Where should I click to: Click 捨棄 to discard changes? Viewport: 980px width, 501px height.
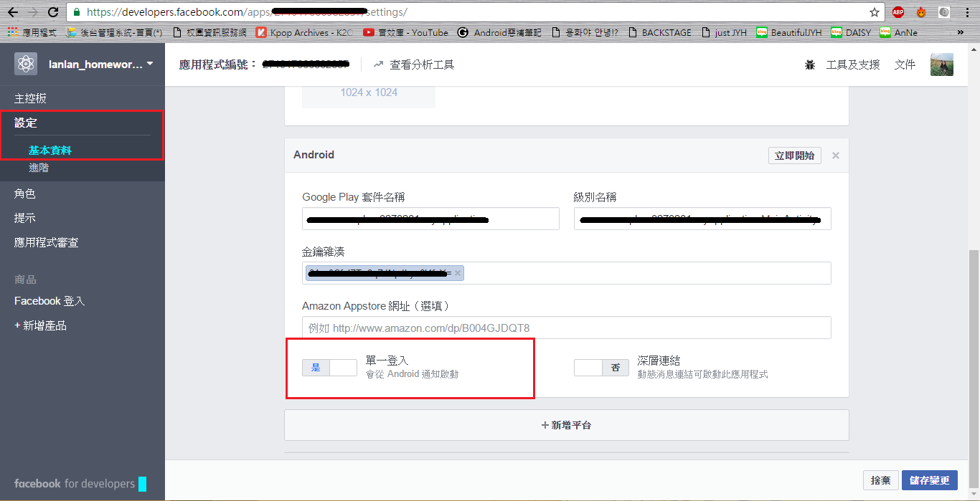(x=880, y=480)
